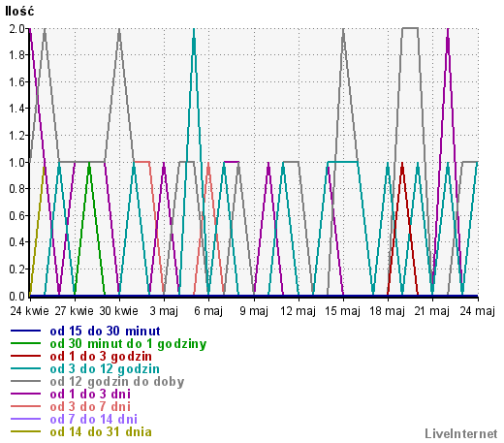Click the olive legend line swatch

pos(25,431)
